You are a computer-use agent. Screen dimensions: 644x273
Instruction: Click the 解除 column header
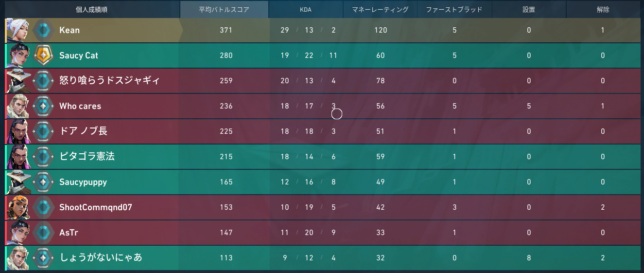pos(603,9)
